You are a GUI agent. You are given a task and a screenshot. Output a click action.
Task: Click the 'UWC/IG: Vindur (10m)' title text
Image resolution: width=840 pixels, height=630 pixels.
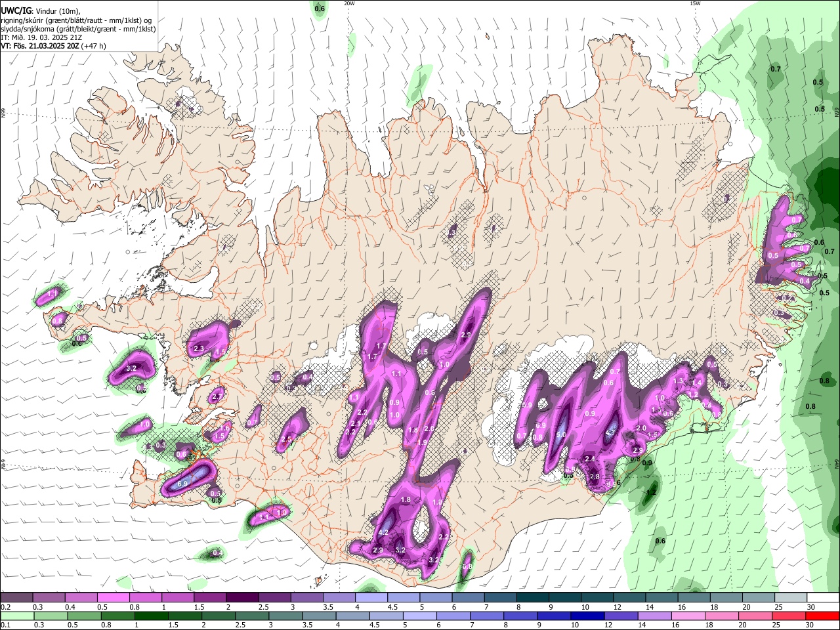(x=41, y=11)
